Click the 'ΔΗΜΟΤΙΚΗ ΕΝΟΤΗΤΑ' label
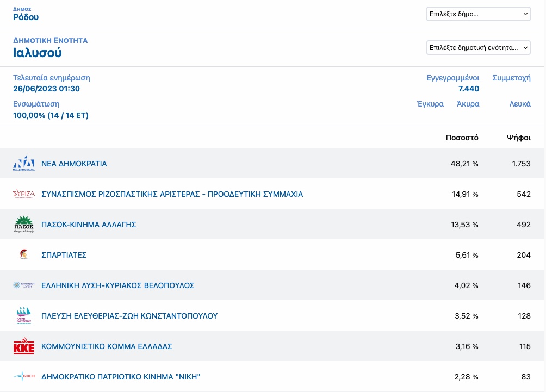546x392 pixels. pyautogui.click(x=51, y=40)
